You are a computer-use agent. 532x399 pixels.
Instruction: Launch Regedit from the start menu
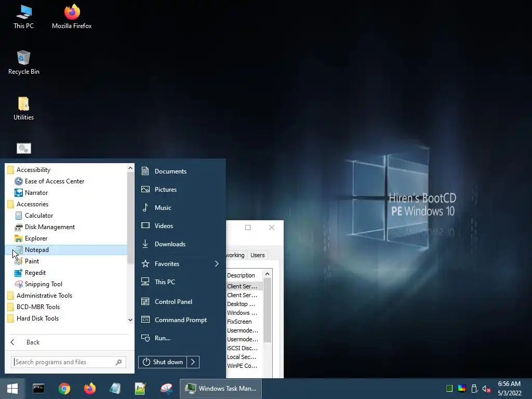tap(30, 273)
